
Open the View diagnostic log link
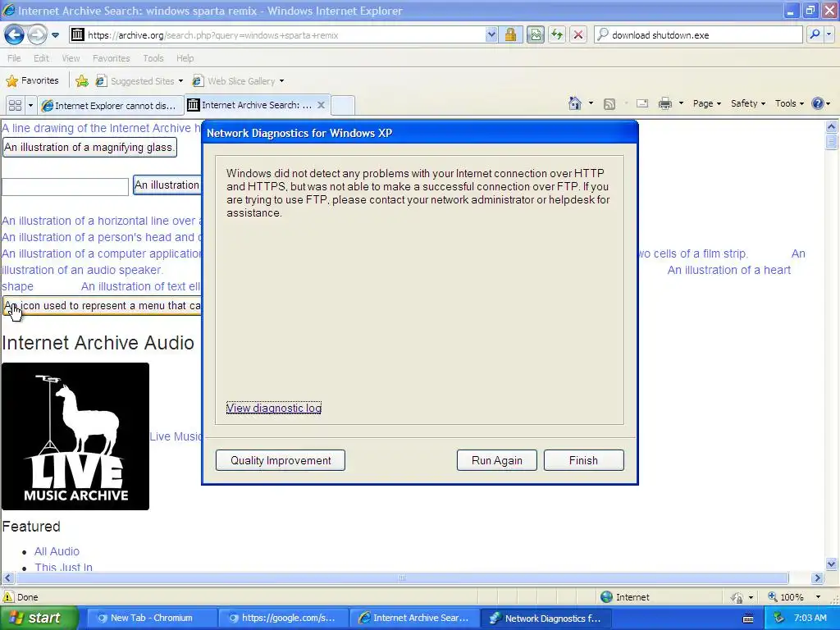point(274,409)
